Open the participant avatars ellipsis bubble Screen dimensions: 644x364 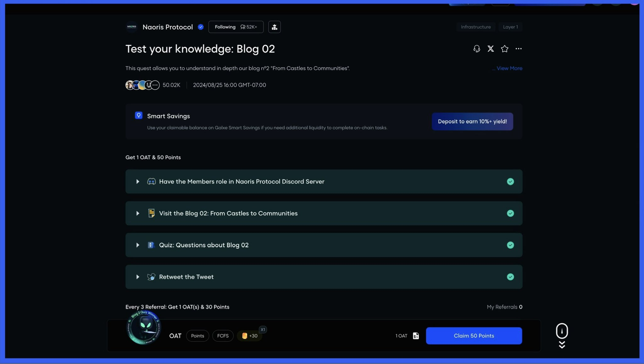[155, 85]
